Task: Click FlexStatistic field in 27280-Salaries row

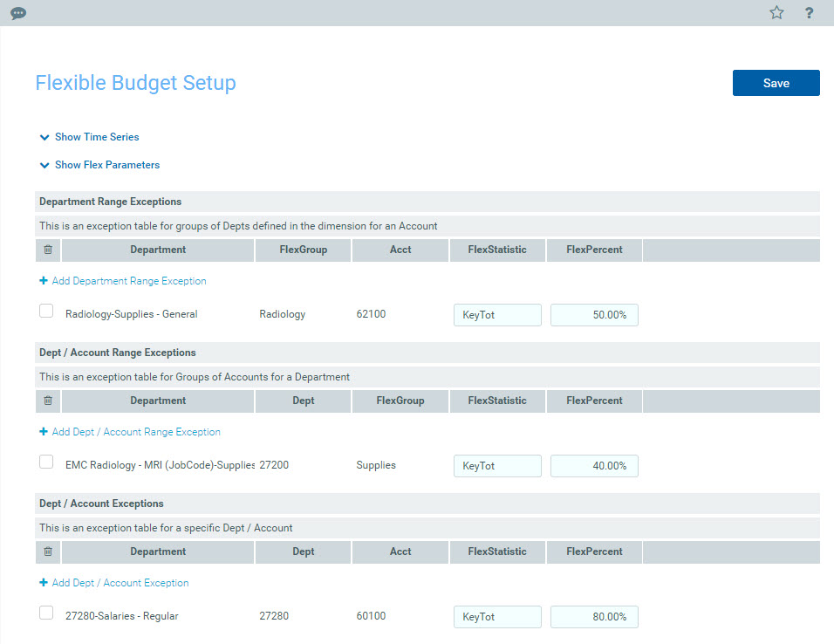Action: [x=497, y=617]
